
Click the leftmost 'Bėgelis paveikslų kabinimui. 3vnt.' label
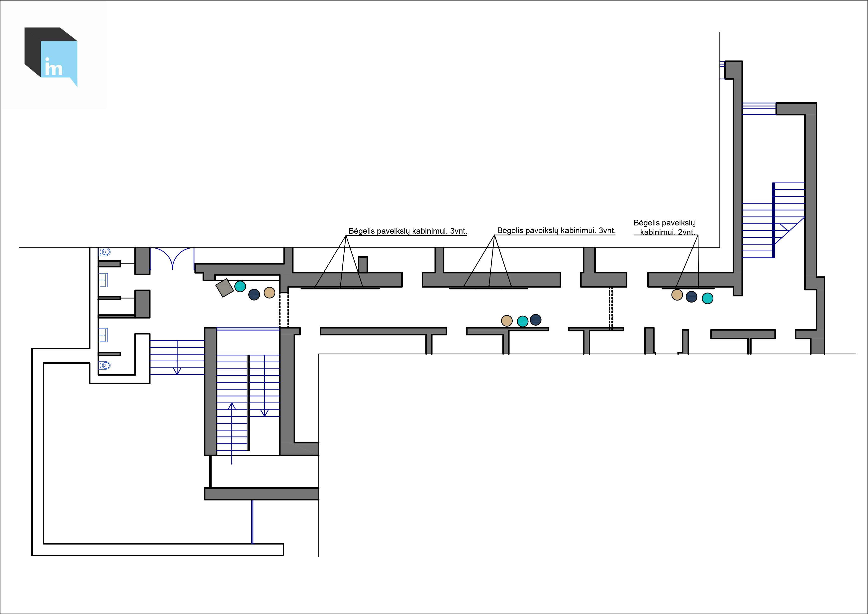pos(407,231)
